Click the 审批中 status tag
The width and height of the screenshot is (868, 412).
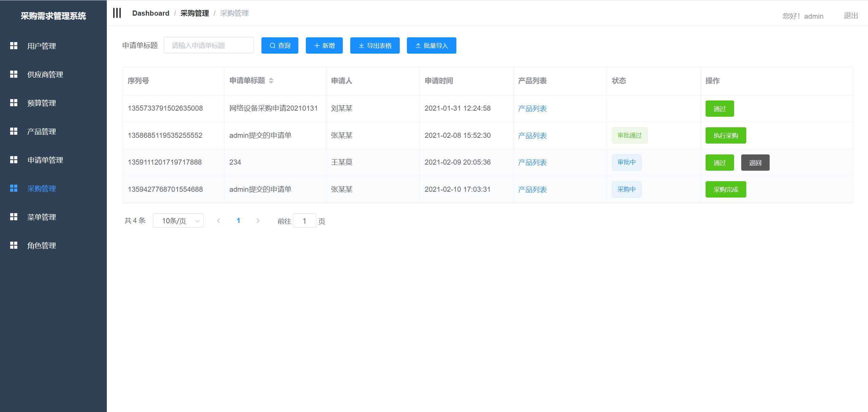626,162
